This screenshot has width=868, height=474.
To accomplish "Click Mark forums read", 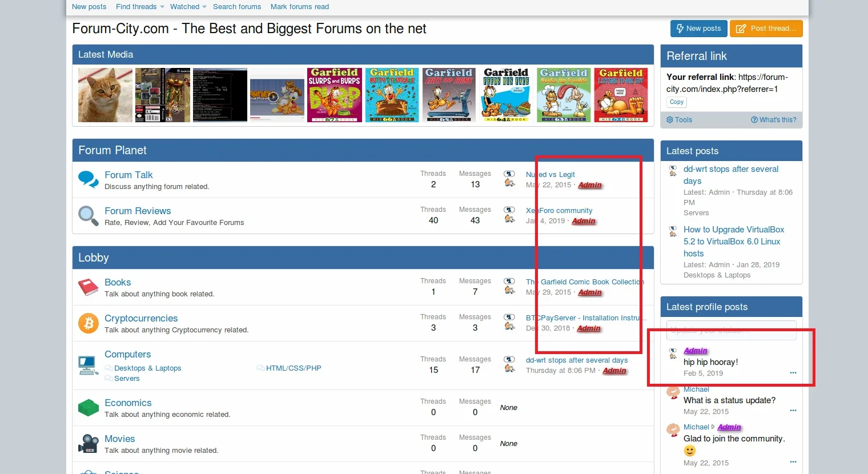I will click(300, 7).
